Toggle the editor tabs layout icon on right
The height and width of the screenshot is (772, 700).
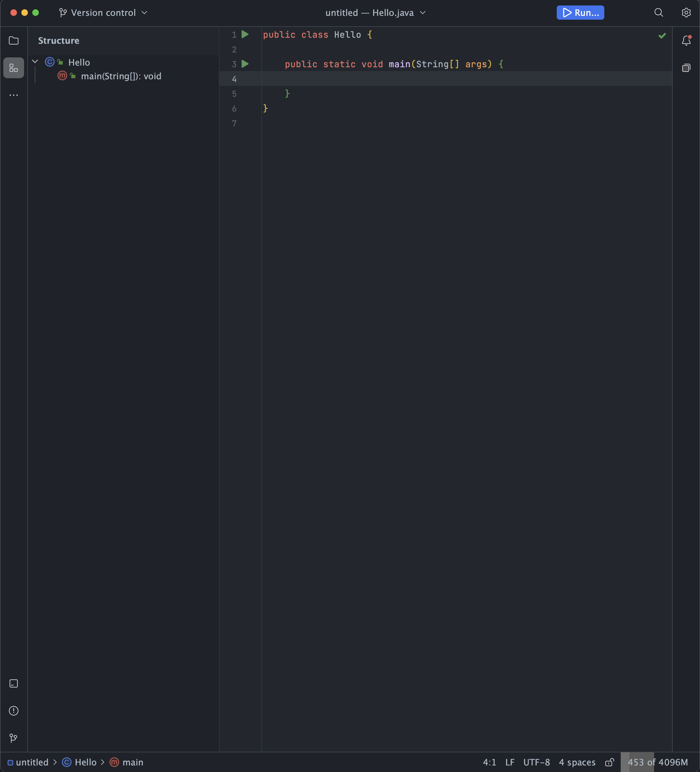point(686,68)
